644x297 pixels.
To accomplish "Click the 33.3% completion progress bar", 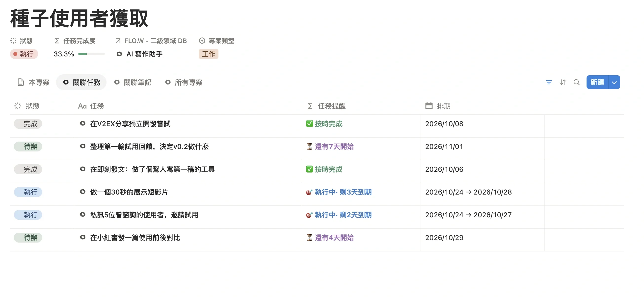I will [91, 54].
